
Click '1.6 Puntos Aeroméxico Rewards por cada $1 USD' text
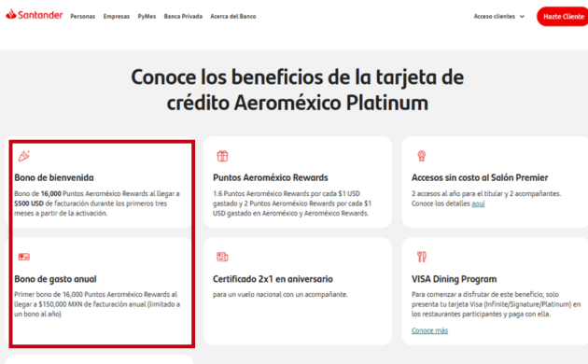287,194
